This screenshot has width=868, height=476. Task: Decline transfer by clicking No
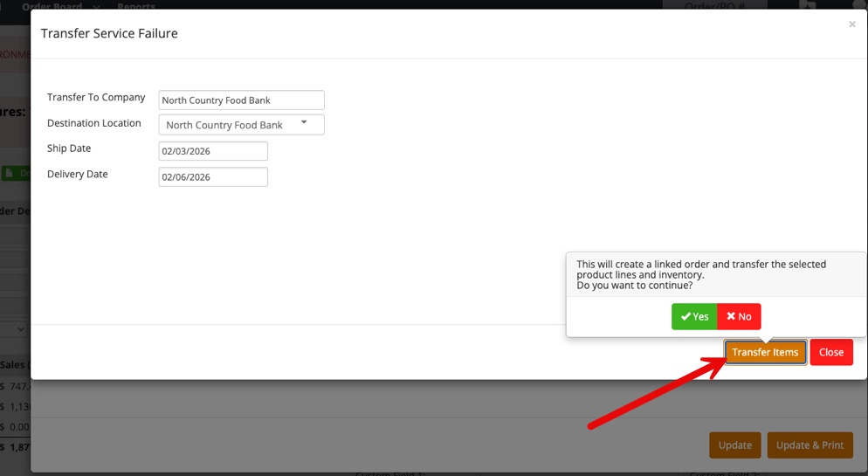pos(739,317)
